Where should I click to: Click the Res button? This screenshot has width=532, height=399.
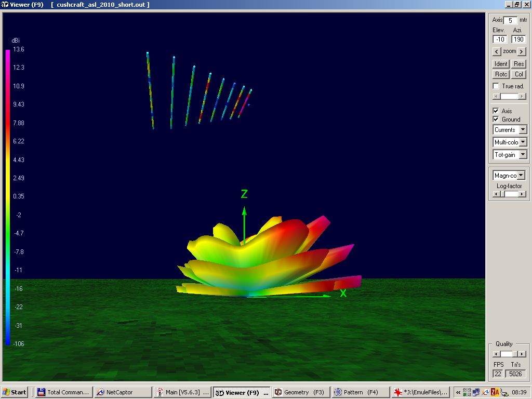click(519, 64)
